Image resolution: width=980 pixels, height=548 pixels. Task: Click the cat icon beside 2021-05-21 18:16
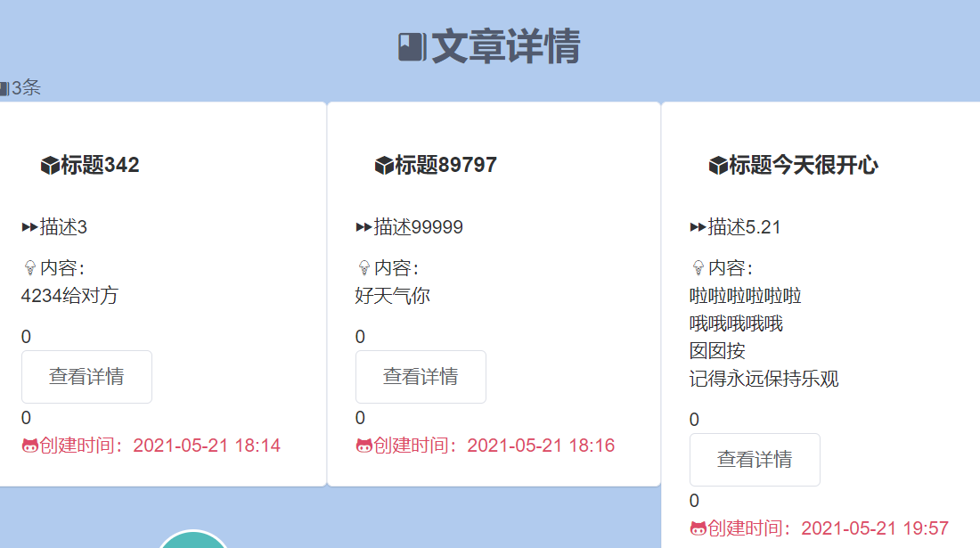[x=364, y=446]
